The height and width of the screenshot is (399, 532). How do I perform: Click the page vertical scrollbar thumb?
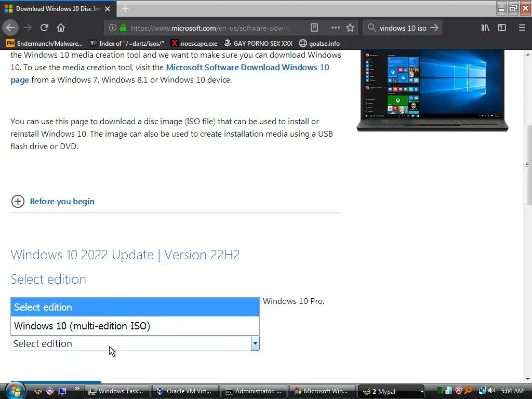527,165
